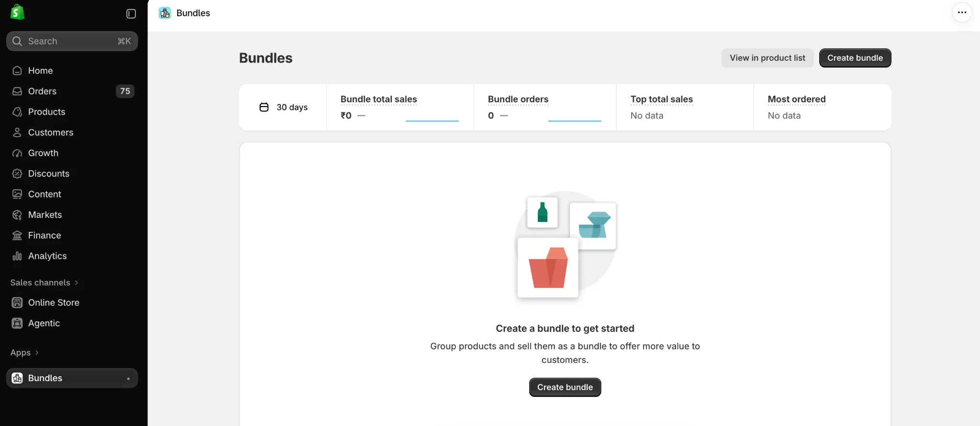
Task: Click the Shopify logo icon
Action: coord(17,12)
